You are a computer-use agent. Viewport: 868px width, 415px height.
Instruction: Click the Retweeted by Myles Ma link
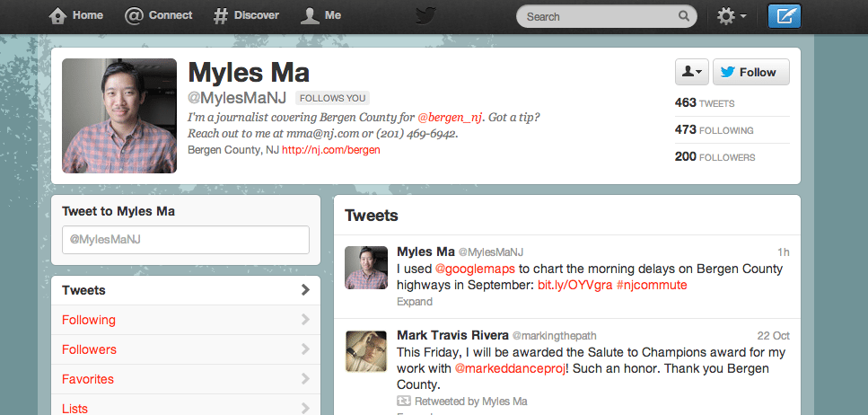[471, 402]
